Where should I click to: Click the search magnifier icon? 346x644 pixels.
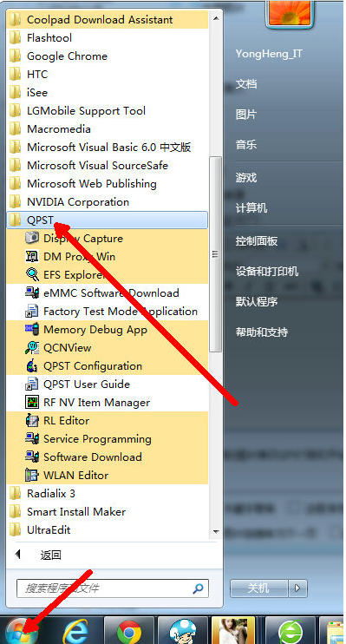pos(198,588)
